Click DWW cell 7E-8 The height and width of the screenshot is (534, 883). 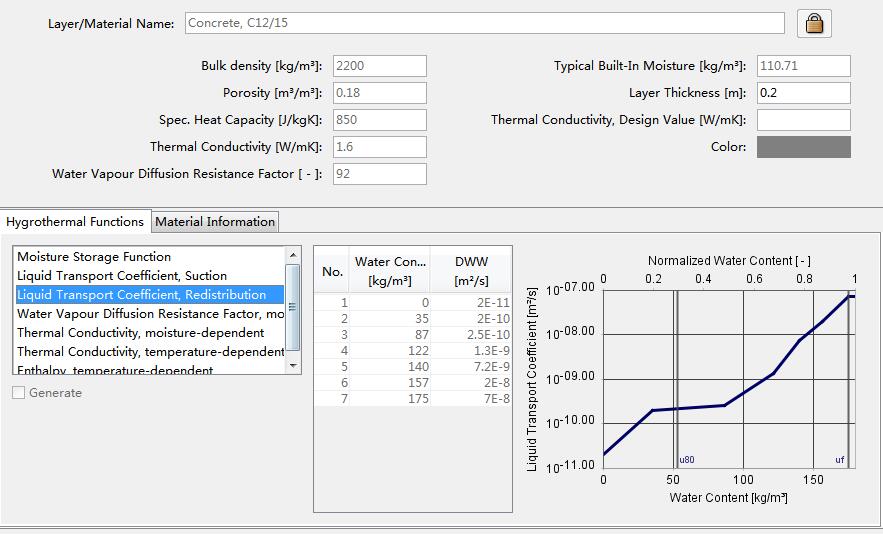pyautogui.click(x=471, y=398)
